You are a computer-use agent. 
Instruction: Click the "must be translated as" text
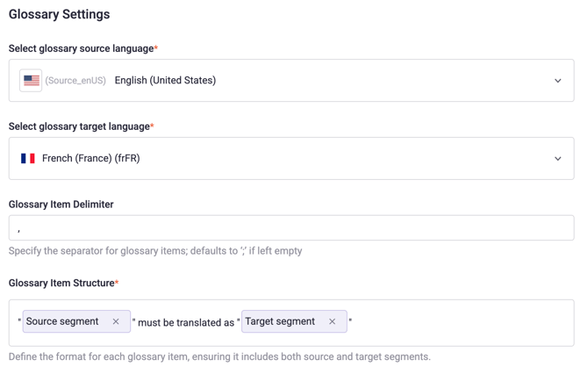coord(186,323)
